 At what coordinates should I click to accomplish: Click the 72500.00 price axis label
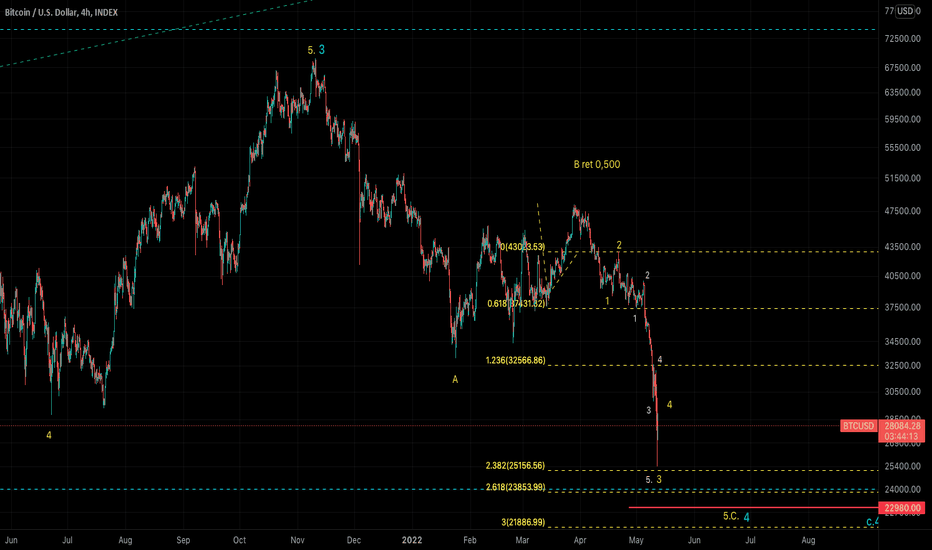[902, 39]
